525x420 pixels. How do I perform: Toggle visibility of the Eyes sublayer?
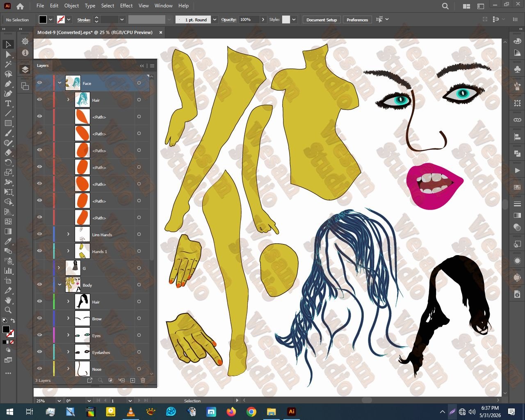pyautogui.click(x=40, y=335)
